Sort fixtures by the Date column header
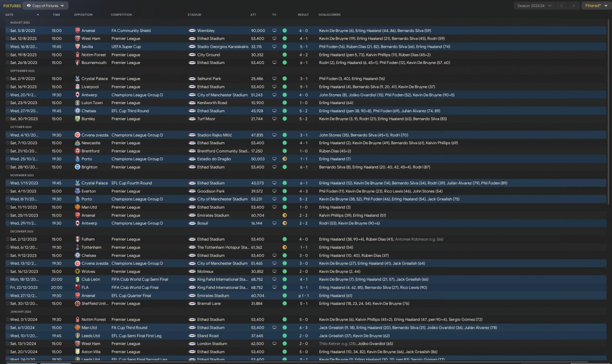This screenshot has width=612, height=364. point(10,15)
